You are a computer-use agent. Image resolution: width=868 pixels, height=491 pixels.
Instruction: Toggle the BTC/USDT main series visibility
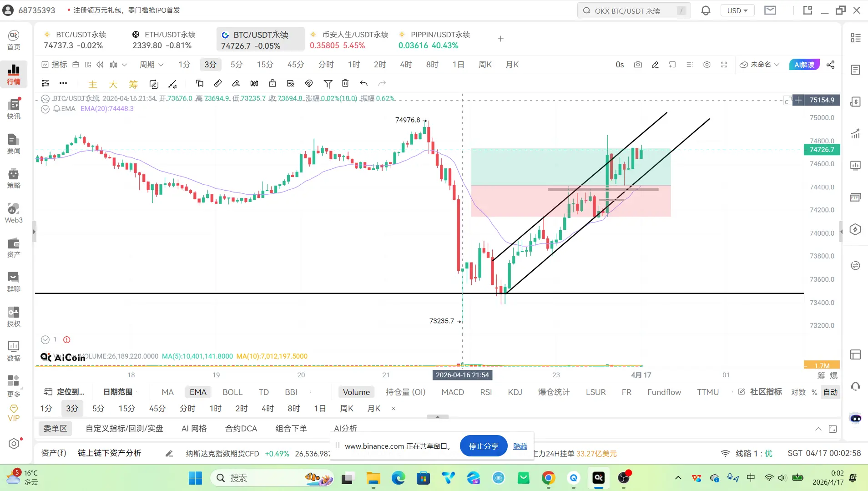click(45, 98)
